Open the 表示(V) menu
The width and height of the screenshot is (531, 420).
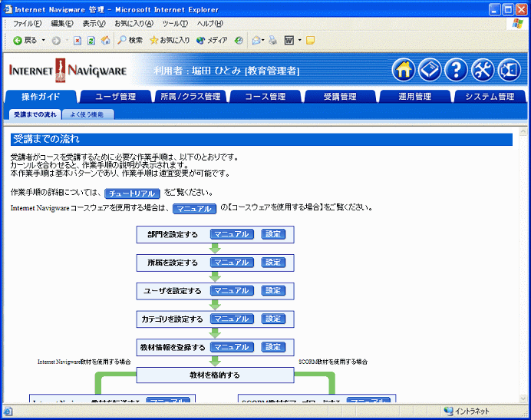click(x=94, y=23)
